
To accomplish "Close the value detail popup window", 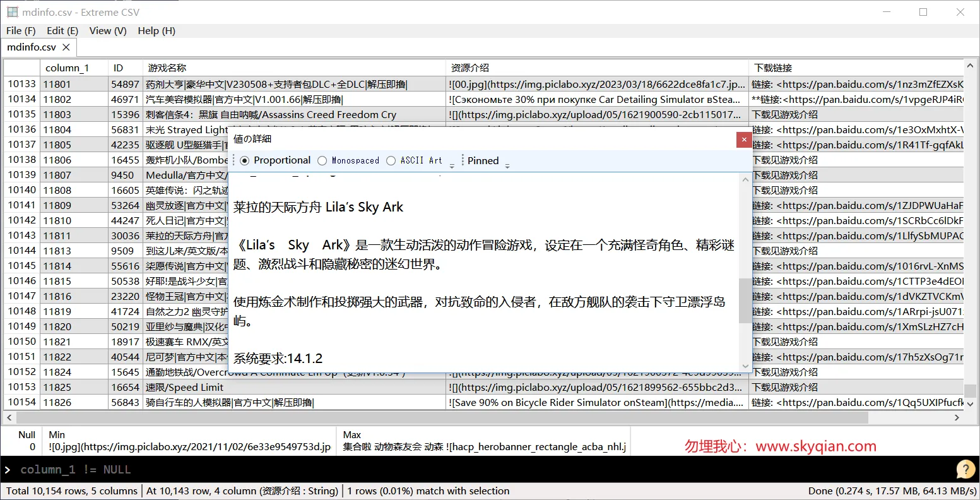I will pyautogui.click(x=744, y=140).
